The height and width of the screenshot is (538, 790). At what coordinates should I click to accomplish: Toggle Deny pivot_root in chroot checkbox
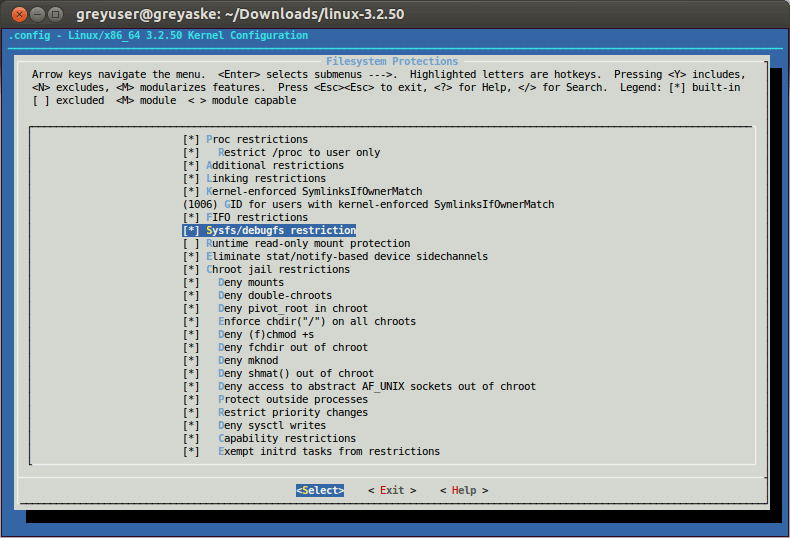[x=191, y=309]
